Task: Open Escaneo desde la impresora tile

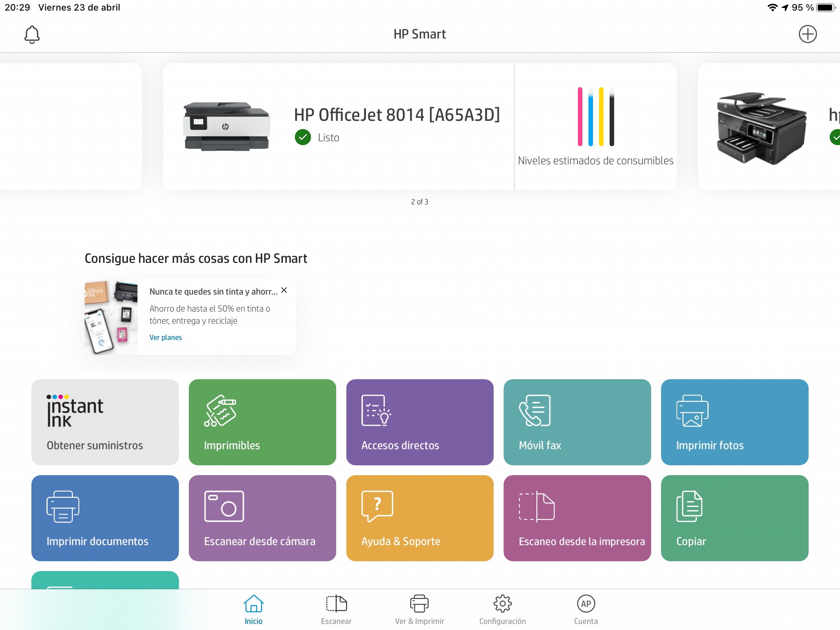Action: click(x=577, y=518)
